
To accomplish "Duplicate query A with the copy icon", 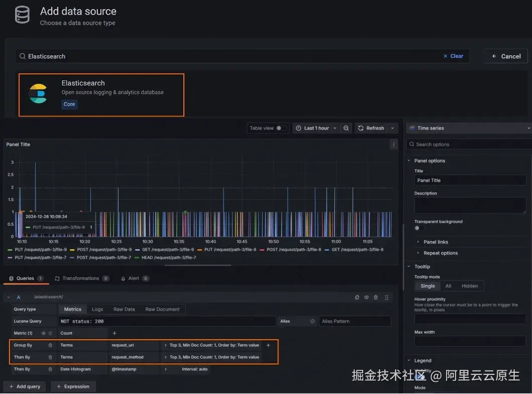I will coord(357,298).
